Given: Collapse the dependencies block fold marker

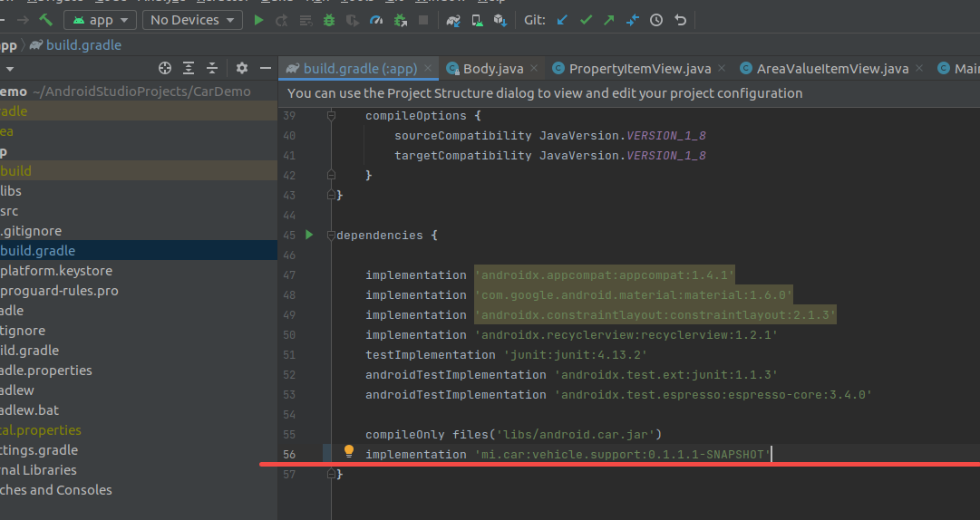Looking at the screenshot, I should click(331, 236).
